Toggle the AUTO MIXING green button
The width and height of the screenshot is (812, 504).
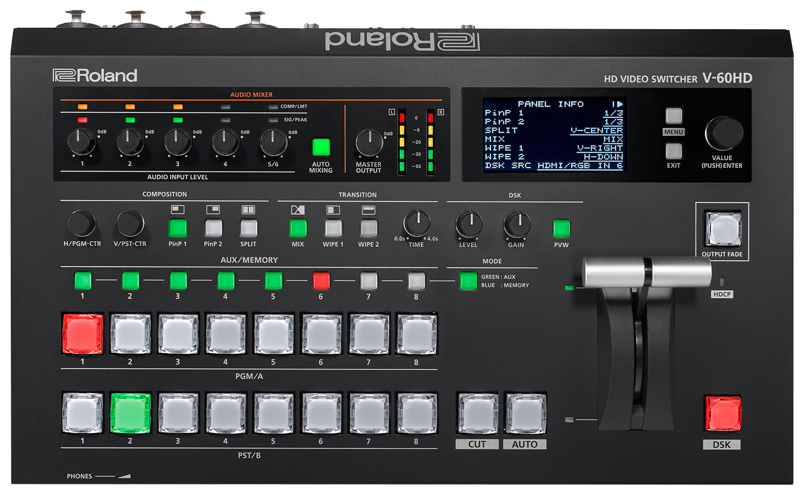321,147
